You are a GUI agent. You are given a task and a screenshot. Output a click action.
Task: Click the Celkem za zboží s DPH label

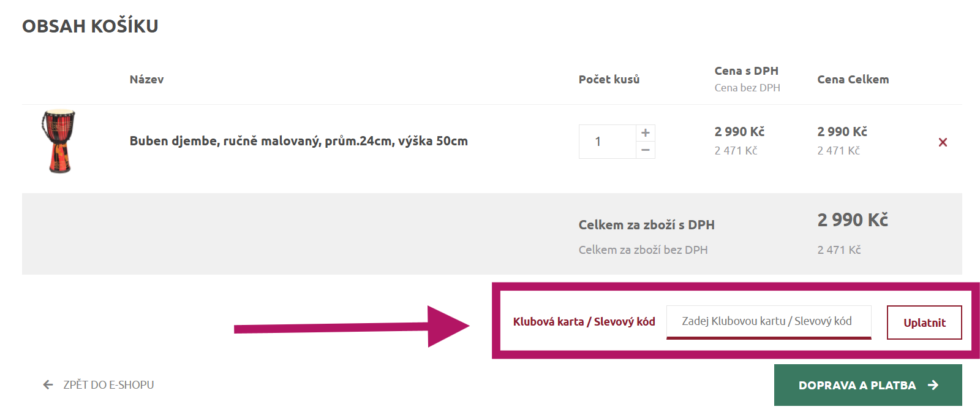(x=646, y=225)
